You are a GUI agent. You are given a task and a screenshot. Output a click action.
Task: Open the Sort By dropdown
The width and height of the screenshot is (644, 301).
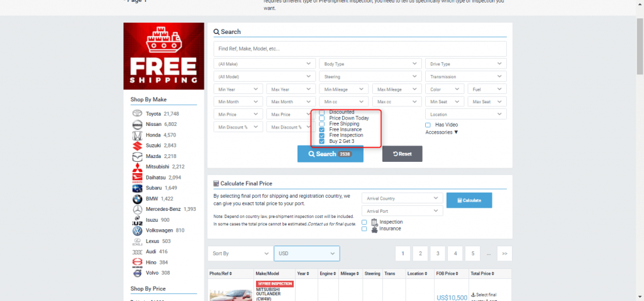(x=240, y=253)
